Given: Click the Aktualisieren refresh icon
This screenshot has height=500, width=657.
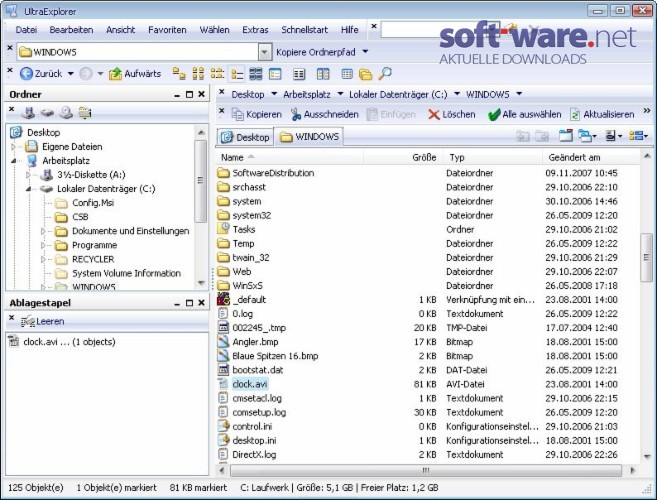Looking at the screenshot, I should pyautogui.click(x=575, y=114).
